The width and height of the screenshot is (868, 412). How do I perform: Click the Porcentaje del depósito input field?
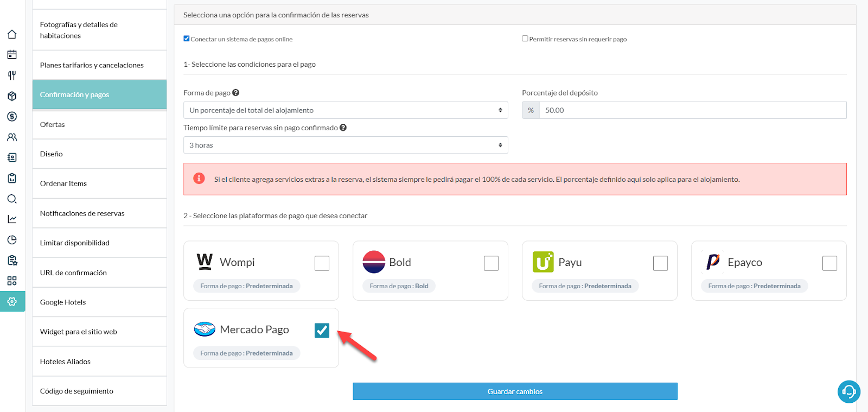tap(692, 110)
